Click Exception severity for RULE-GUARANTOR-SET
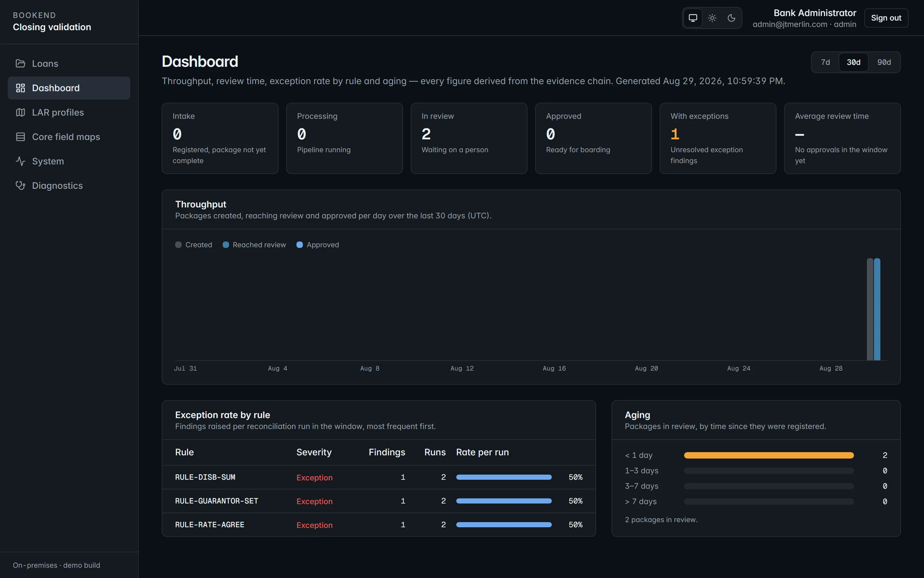The image size is (924, 578). (x=314, y=501)
